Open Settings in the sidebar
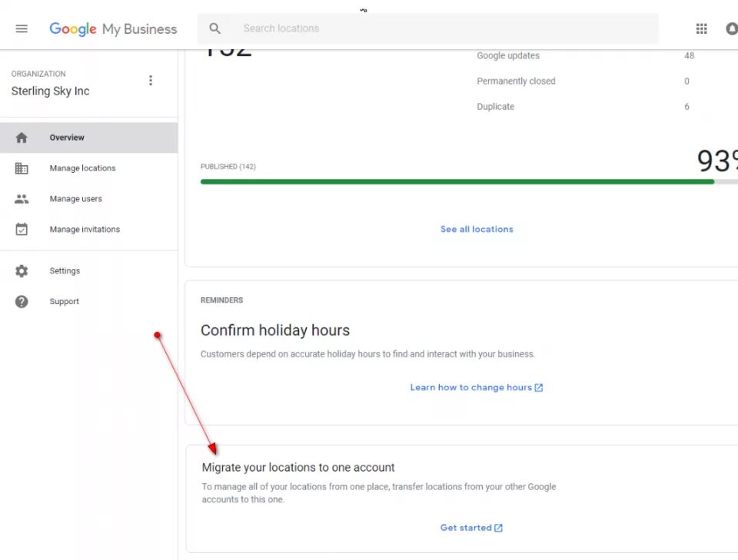 tap(89, 271)
